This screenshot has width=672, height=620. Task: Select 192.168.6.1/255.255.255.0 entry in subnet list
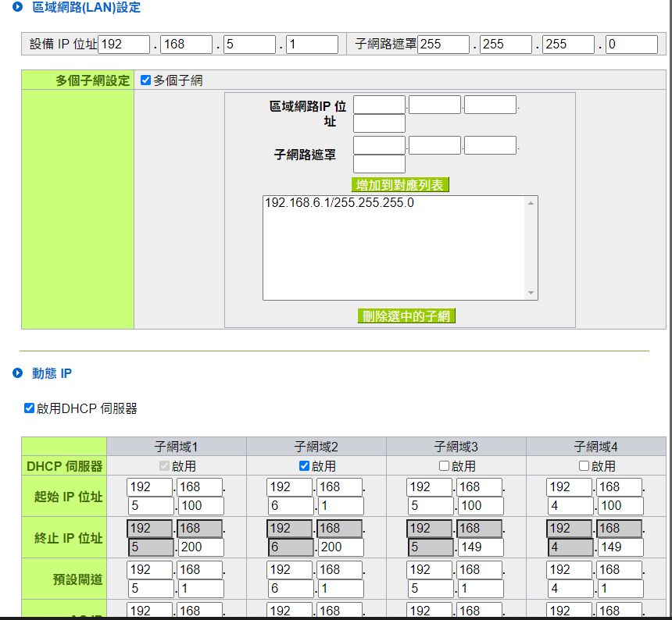coord(339,203)
